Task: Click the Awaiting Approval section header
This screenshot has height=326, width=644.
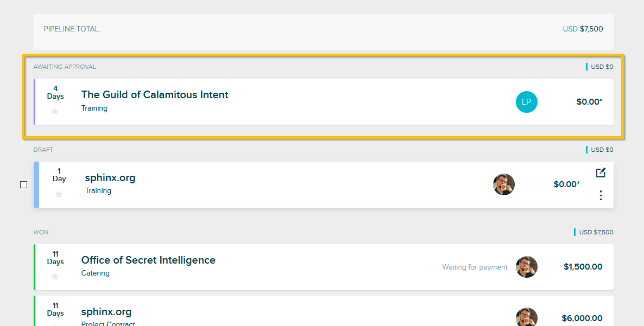Action: (x=65, y=67)
